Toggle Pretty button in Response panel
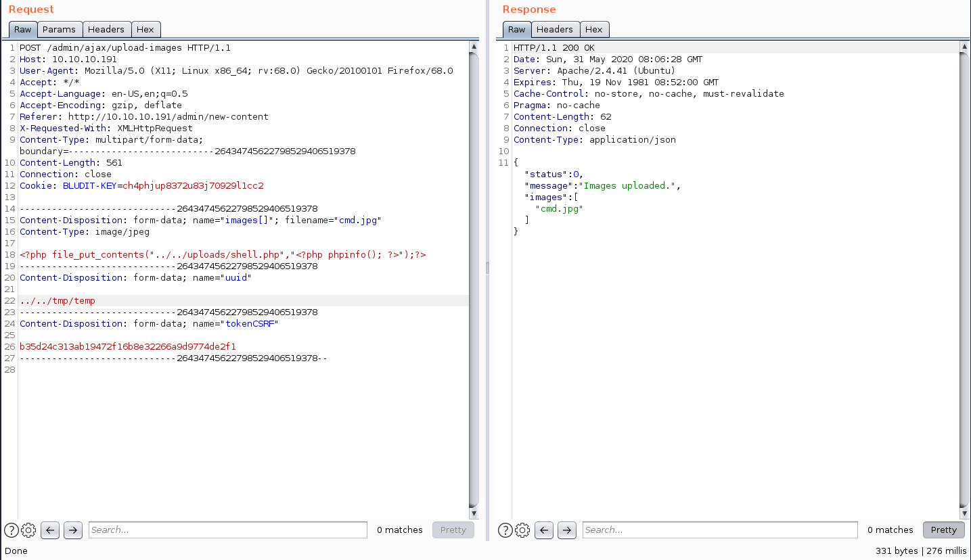Screen dimensions: 971x560 point(944,530)
